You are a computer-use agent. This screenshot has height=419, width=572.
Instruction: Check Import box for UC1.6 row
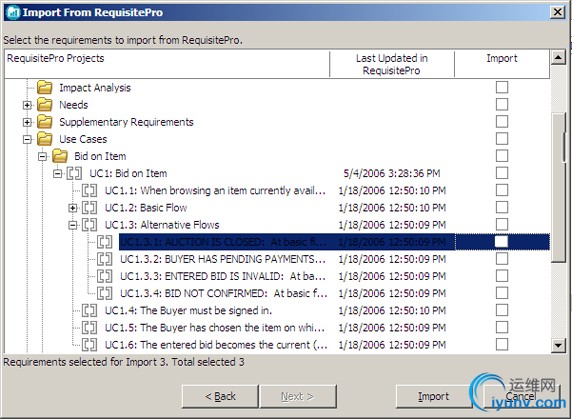pyautogui.click(x=502, y=344)
